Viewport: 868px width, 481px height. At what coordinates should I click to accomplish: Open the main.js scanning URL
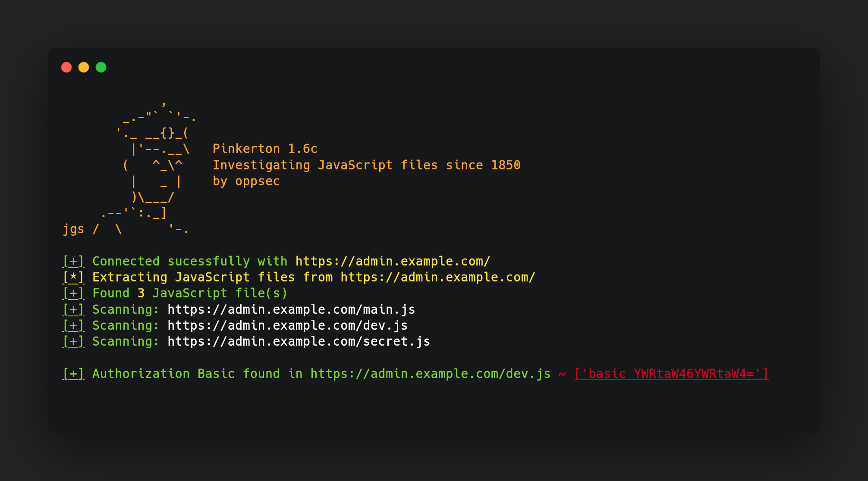point(291,309)
